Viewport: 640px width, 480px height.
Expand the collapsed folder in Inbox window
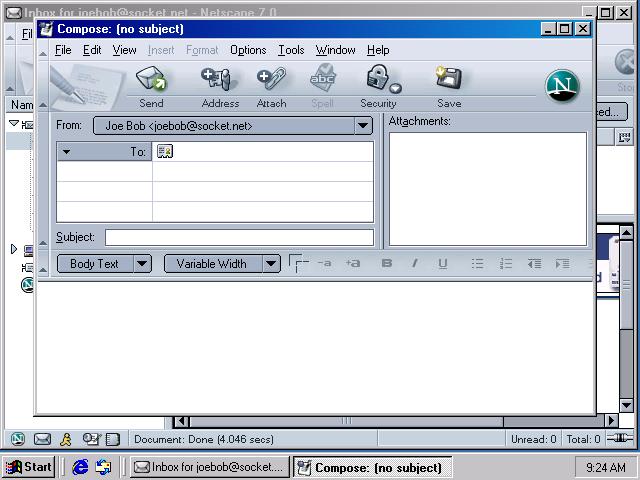point(14,249)
